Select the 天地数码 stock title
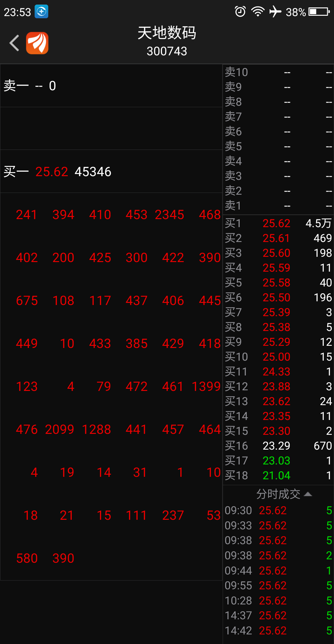This screenshot has height=644, width=334. (x=167, y=33)
